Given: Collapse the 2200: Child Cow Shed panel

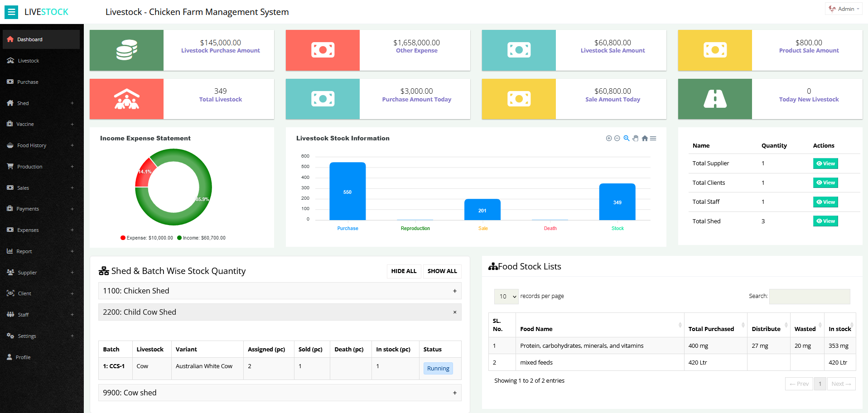Looking at the screenshot, I should tap(455, 312).
